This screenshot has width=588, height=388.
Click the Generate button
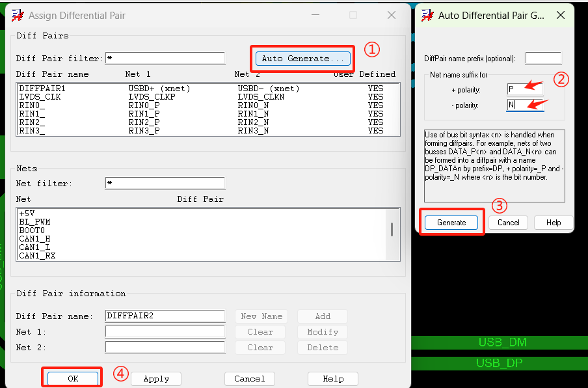point(451,223)
